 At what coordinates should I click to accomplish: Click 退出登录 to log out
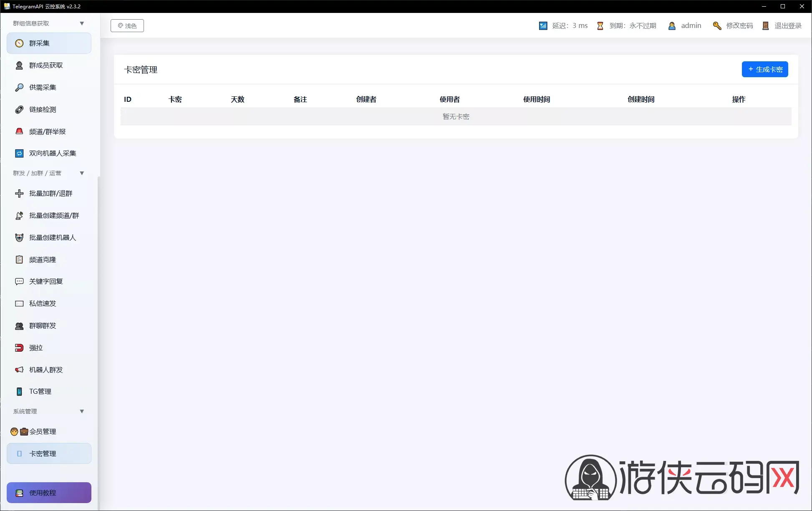coord(782,26)
